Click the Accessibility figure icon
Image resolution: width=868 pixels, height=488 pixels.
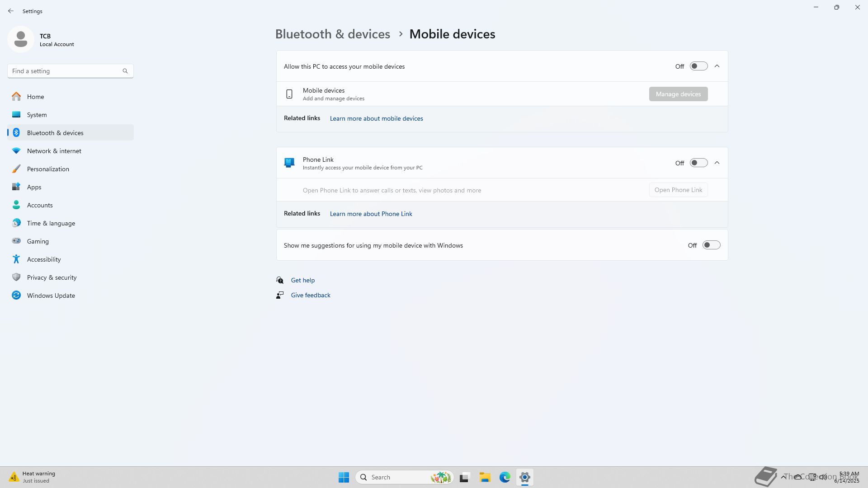coord(16,259)
